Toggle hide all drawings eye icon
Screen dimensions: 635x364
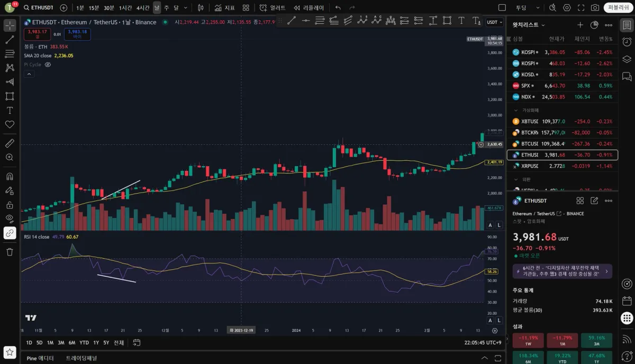pyautogui.click(x=10, y=219)
